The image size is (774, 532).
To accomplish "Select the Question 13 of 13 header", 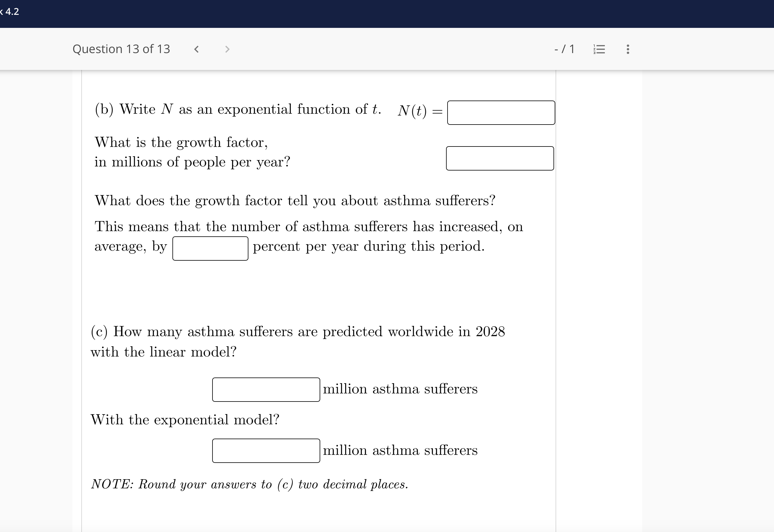I will (x=121, y=49).
